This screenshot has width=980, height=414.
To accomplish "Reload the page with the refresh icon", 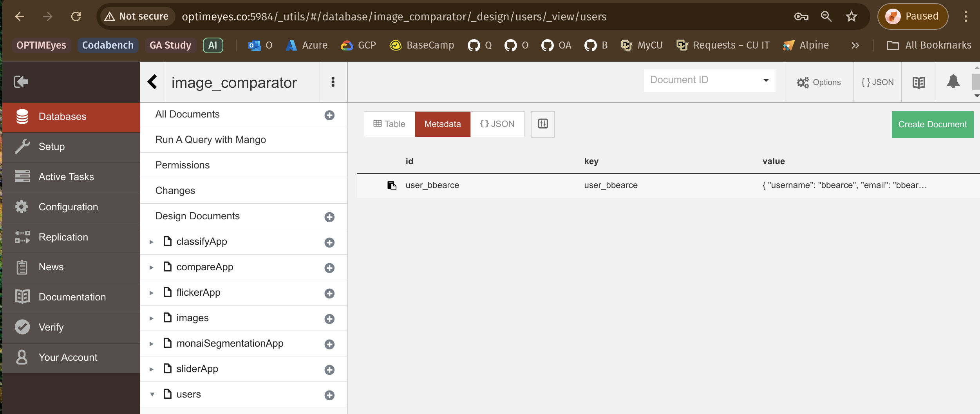I will pyautogui.click(x=76, y=16).
